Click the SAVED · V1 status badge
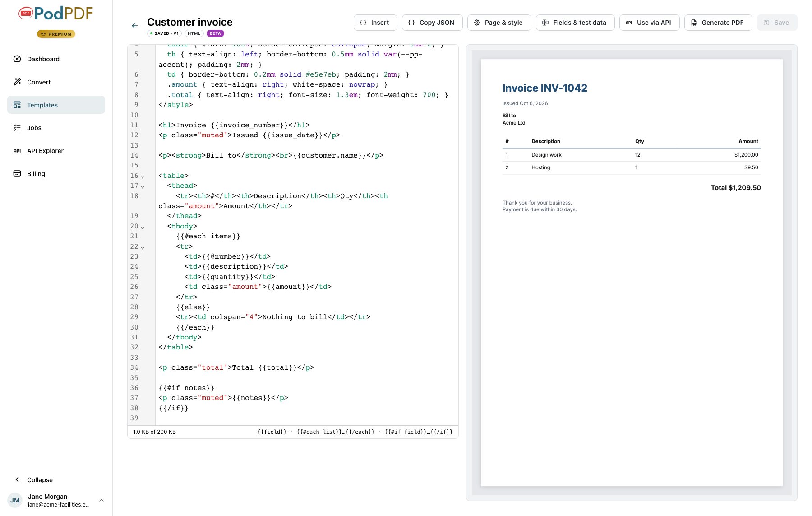 (164, 33)
